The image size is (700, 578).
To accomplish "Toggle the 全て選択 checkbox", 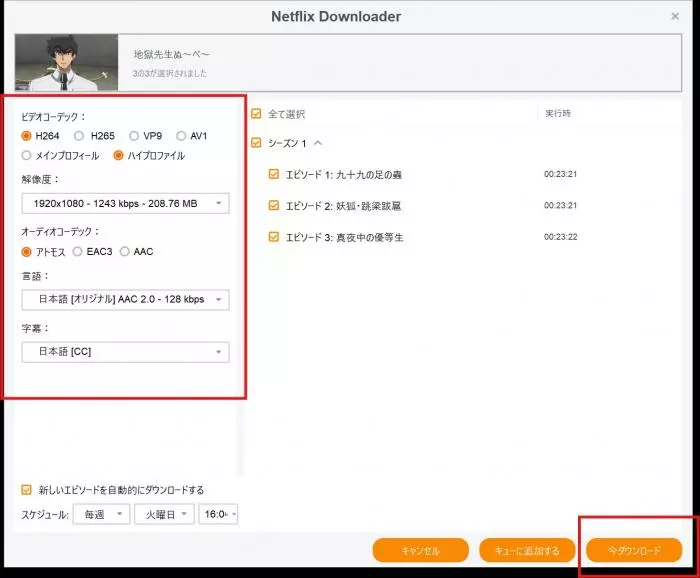I will tap(256, 114).
